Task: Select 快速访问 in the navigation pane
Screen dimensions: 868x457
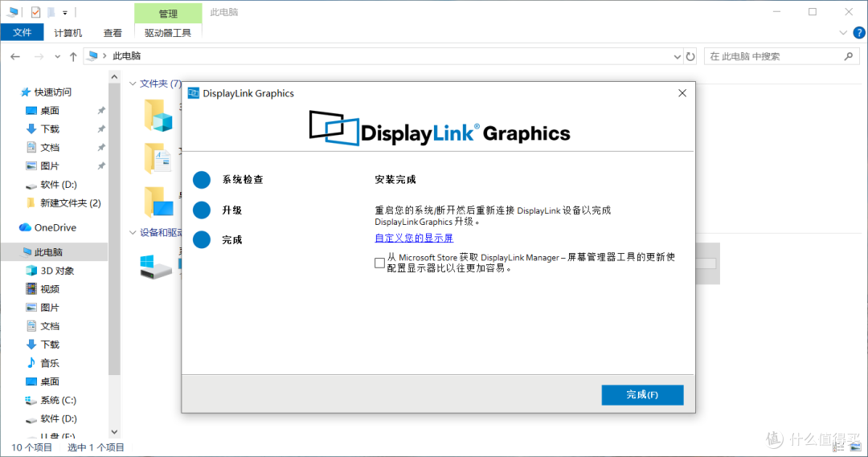Action: pyautogui.click(x=52, y=92)
